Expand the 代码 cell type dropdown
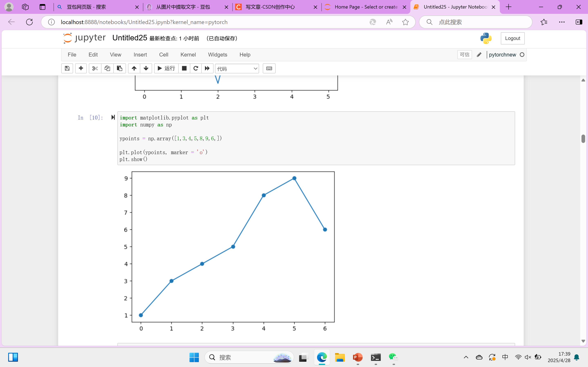Viewport: 588px width, 367px height. 237,69
